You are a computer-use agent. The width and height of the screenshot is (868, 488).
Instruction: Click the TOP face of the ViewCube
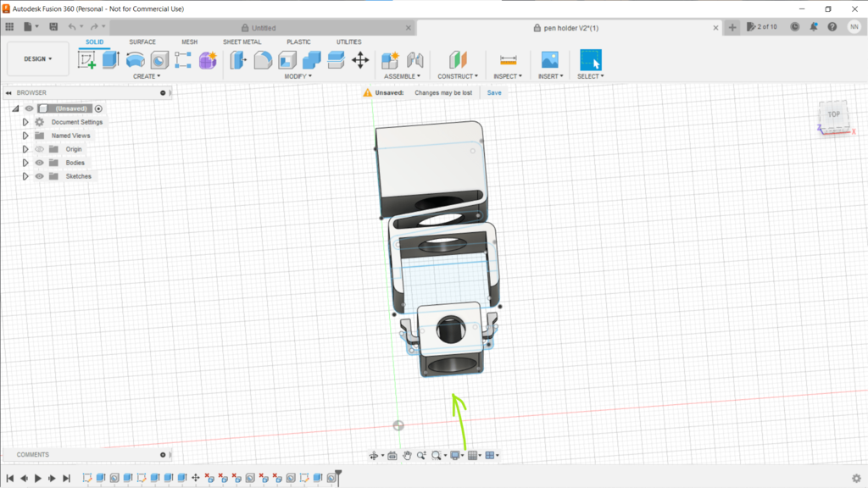834,114
